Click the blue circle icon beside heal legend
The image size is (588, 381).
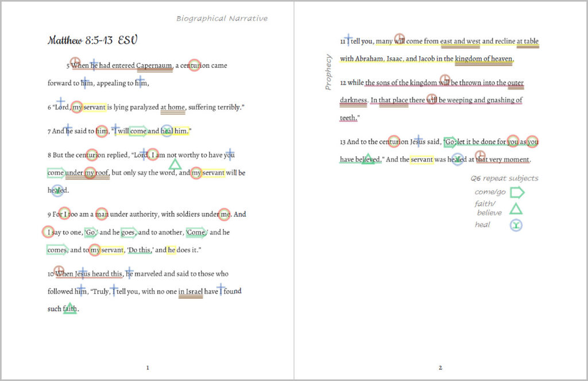coord(516,225)
